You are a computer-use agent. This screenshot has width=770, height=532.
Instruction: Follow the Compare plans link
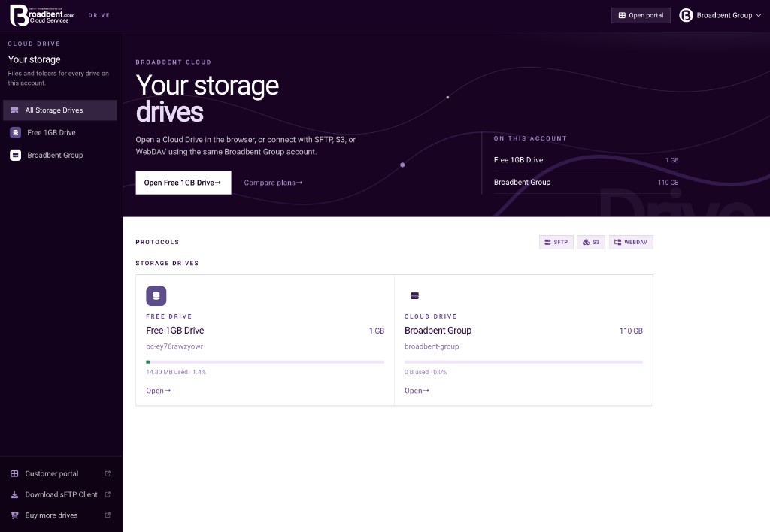click(273, 183)
